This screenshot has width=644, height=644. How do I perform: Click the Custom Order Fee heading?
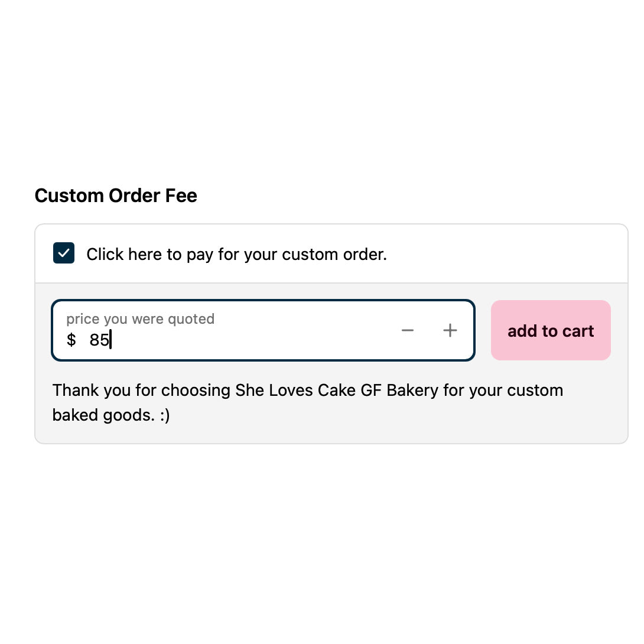(x=116, y=196)
